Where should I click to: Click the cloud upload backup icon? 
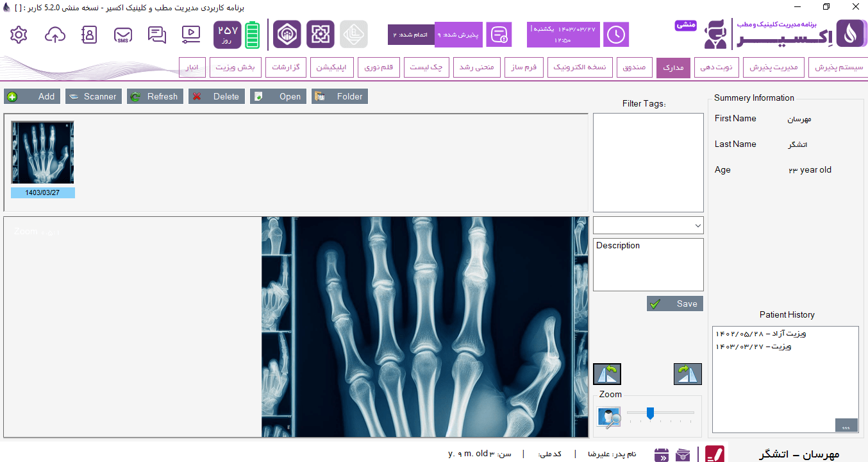click(x=55, y=35)
